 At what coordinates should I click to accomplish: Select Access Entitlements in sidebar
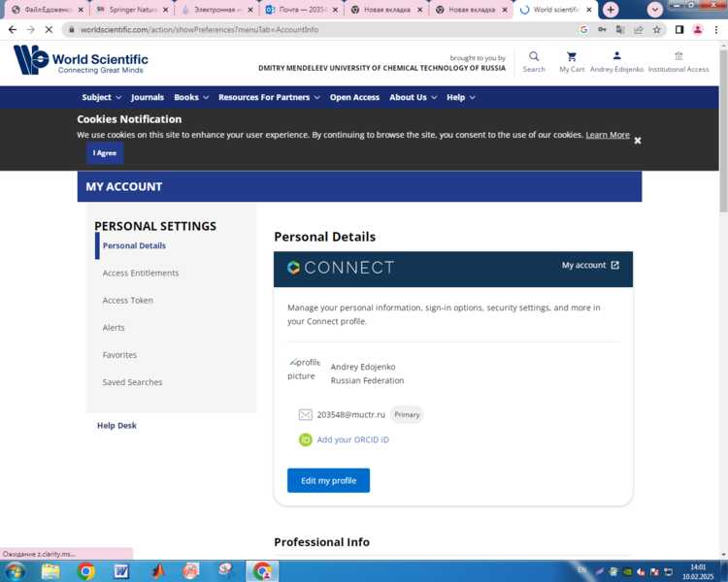141,274
